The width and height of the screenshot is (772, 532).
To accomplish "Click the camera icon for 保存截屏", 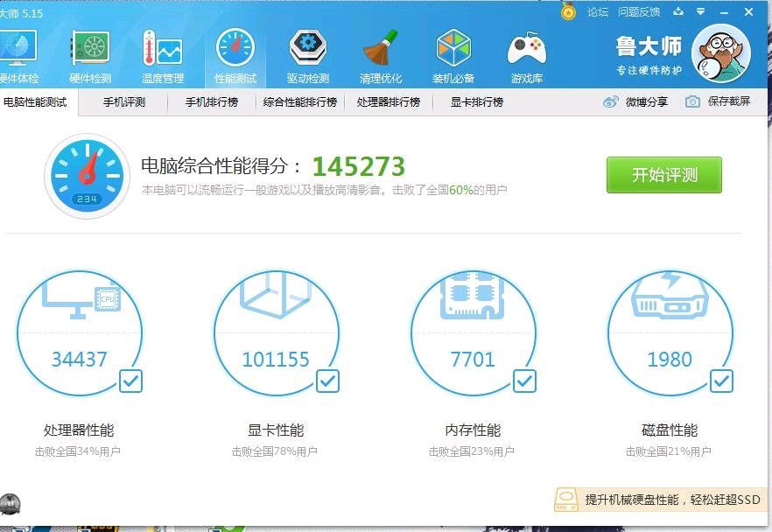I will [x=692, y=101].
